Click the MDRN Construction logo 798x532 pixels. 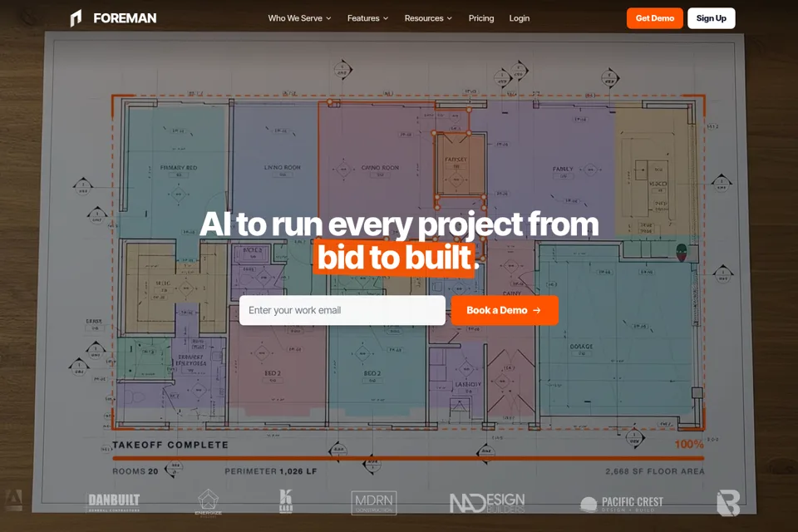click(374, 502)
